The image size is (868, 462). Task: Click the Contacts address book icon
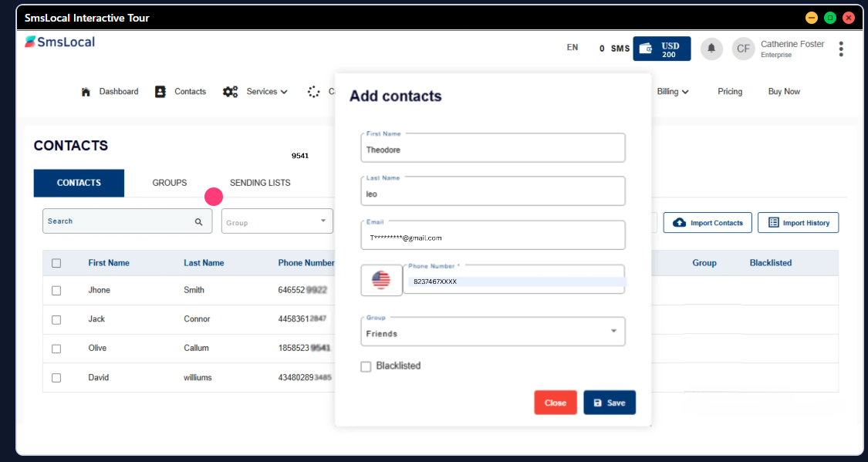tap(160, 92)
